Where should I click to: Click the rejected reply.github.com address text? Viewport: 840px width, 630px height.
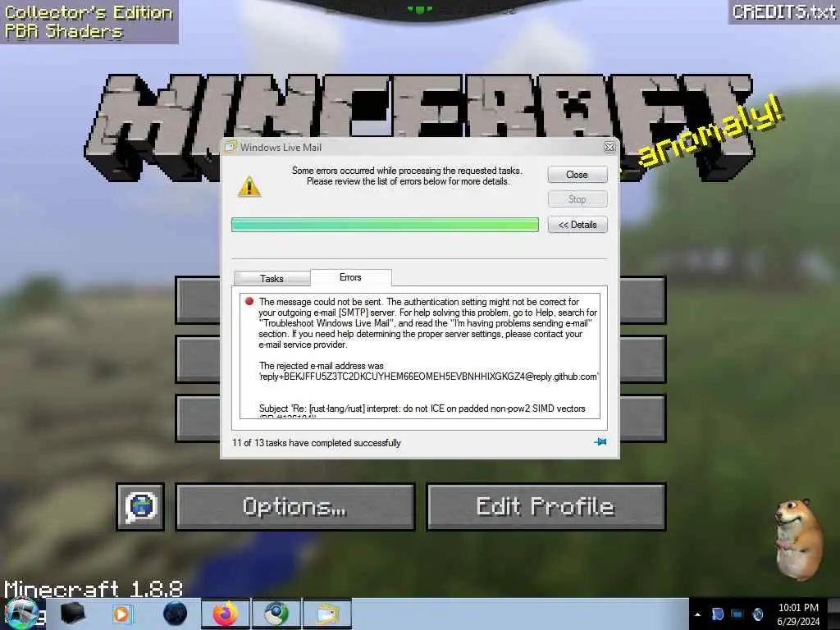click(428, 377)
